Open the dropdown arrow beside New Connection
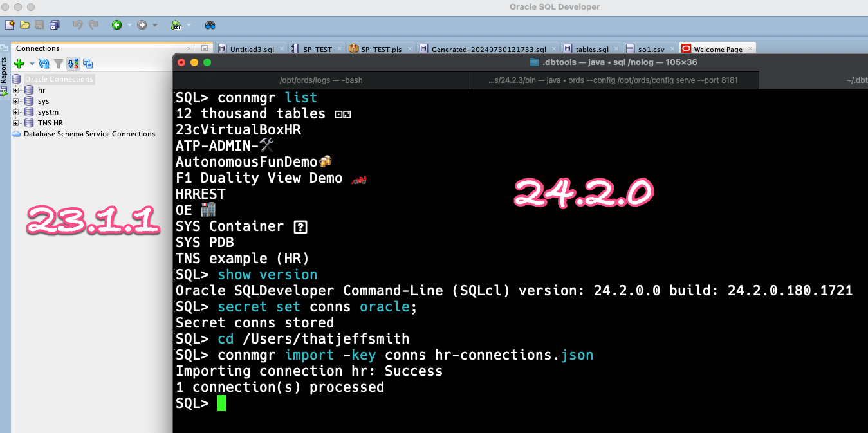868x433 pixels. pos(32,64)
